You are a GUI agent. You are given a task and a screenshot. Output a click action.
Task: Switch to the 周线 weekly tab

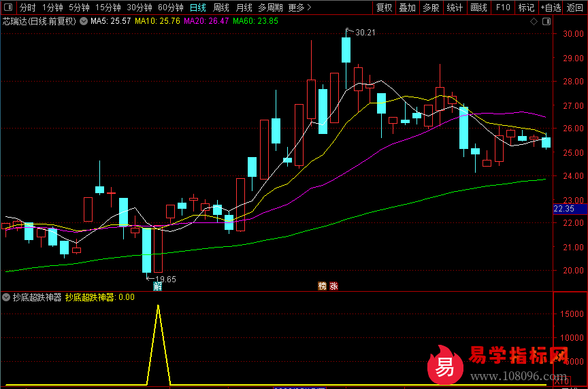(x=221, y=8)
